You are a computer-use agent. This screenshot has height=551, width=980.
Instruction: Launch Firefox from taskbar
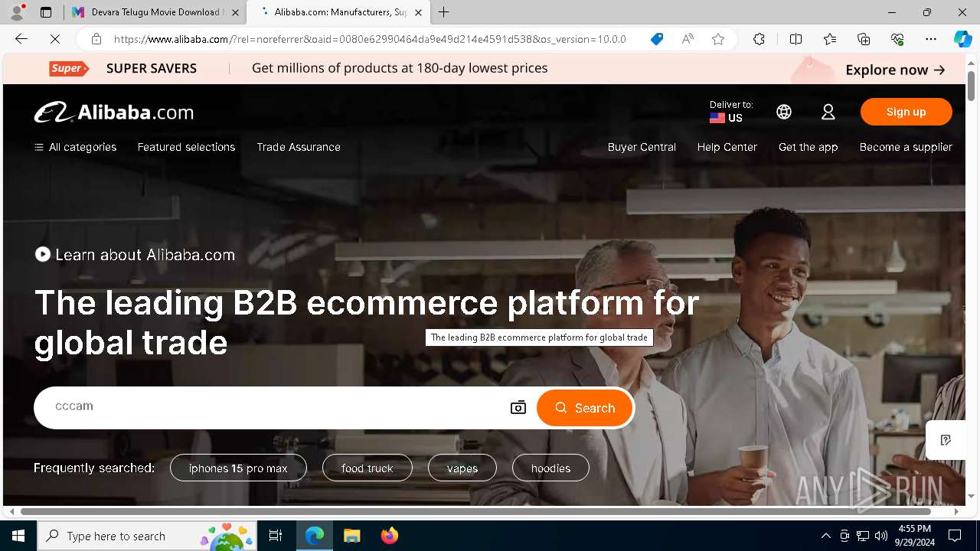pyautogui.click(x=390, y=536)
